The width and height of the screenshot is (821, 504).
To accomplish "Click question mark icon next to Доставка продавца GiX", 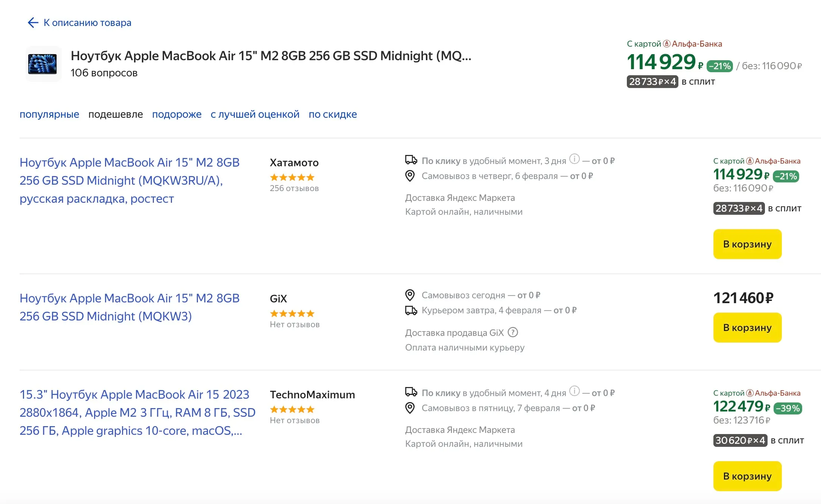I will coord(513,332).
